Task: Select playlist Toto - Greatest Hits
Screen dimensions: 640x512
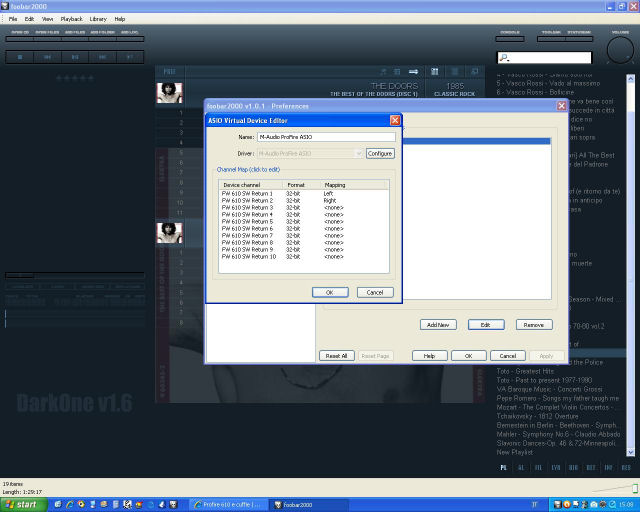Action: coord(525,371)
